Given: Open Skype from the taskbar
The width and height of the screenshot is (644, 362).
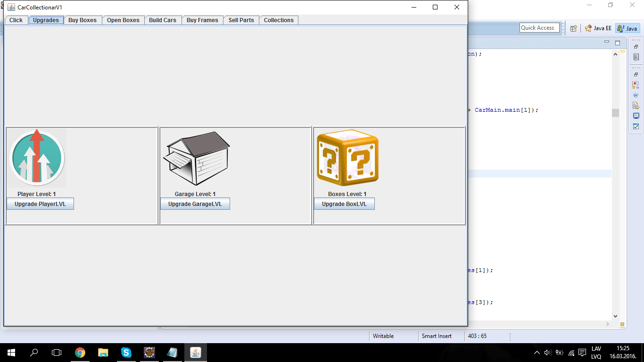Looking at the screenshot, I should point(126,352).
